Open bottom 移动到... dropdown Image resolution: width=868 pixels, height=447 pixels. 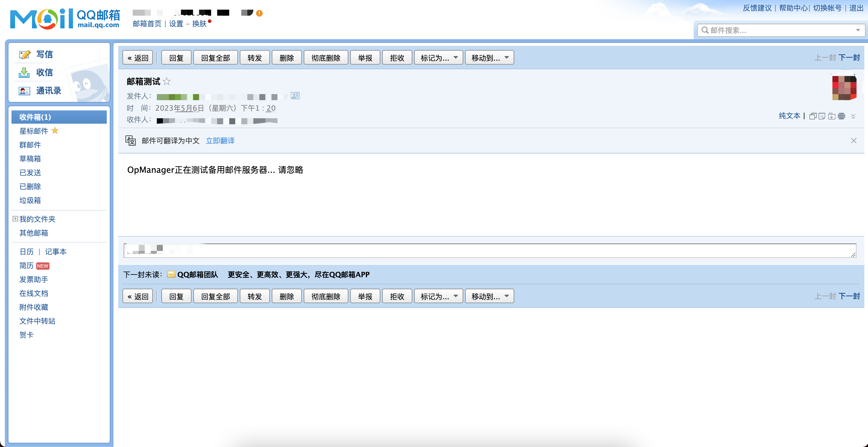pyautogui.click(x=489, y=296)
